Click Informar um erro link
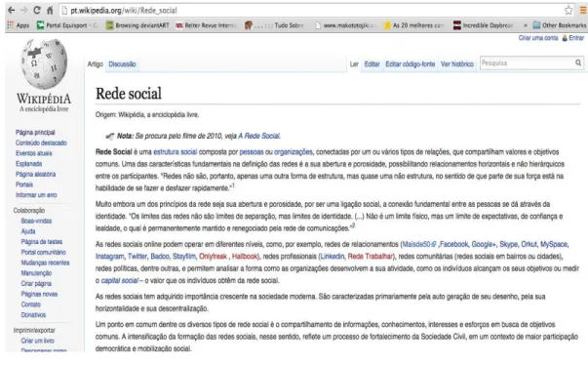Viewport: 588px width, 365px height. click(x=36, y=195)
